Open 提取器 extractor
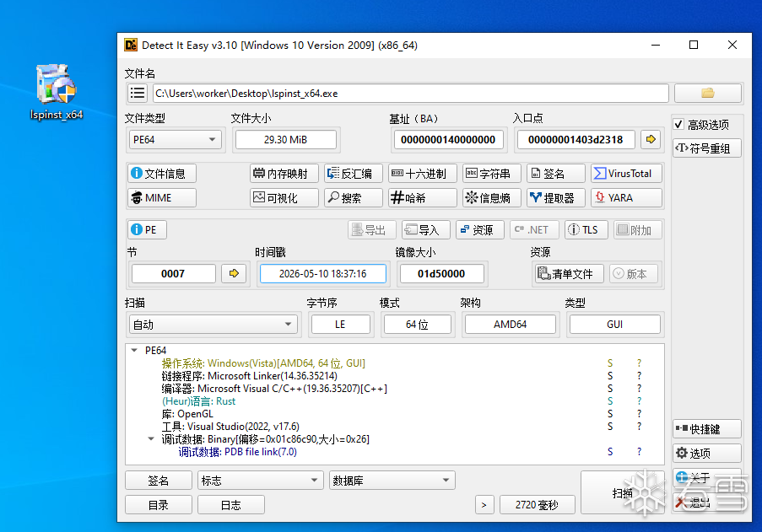Screen dimensions: 762x532 tap(556, 198)
